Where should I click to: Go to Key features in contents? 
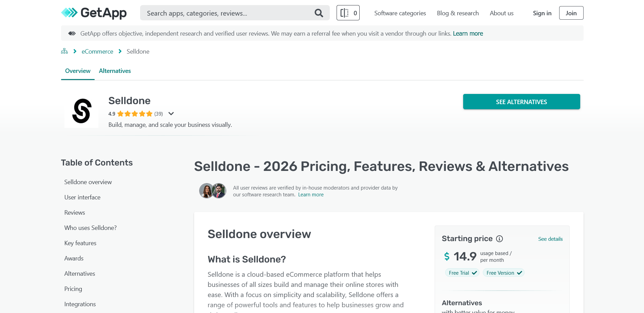(x=80, y=243)
